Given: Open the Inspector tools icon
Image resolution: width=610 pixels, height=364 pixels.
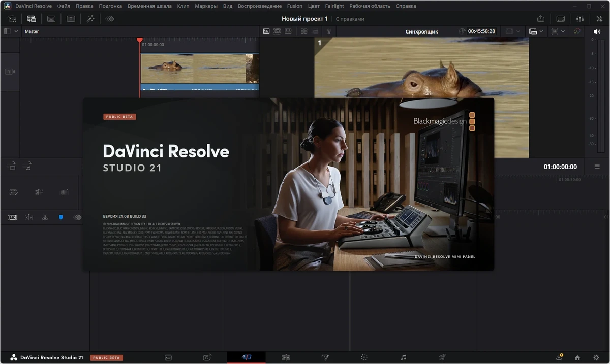Looking at the screenshot, I should click(x=599, y=19).
